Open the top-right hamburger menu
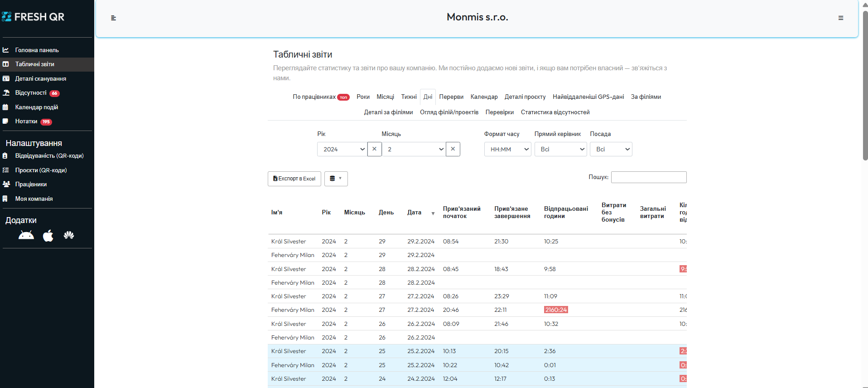This screenshot has width=868, height=388. [x=840, y=18]
